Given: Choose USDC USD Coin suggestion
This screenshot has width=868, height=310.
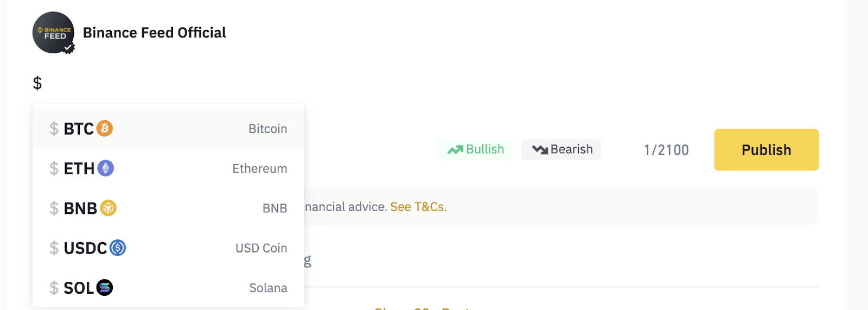Looking at the screenshot, I should point(168,248).
